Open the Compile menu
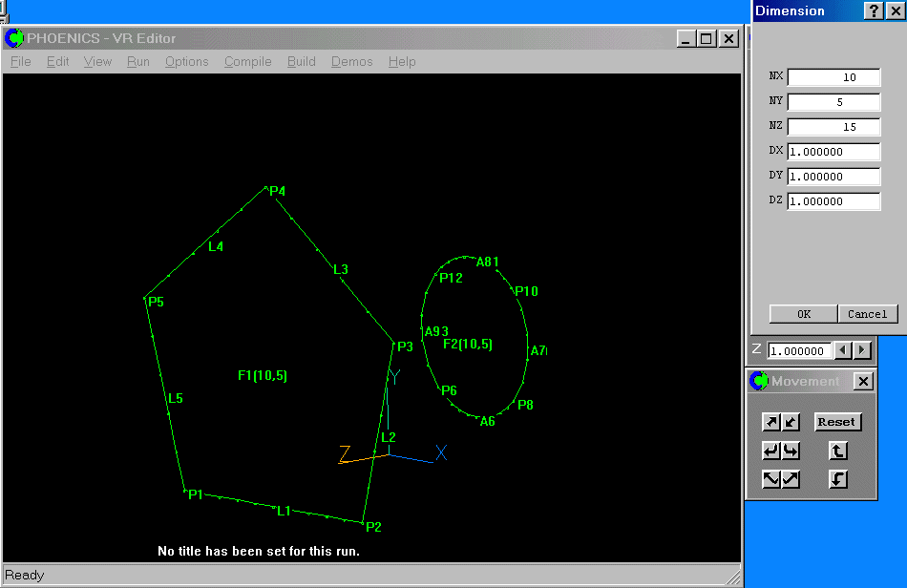This screenshot has height=588, width=907. pyautogui.click(x=247, y=61)
